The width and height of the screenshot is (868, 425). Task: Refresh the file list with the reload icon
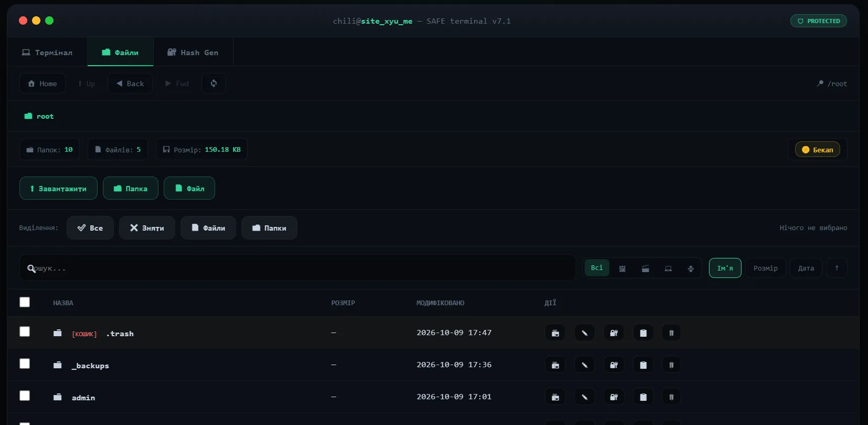click(214, 84)
